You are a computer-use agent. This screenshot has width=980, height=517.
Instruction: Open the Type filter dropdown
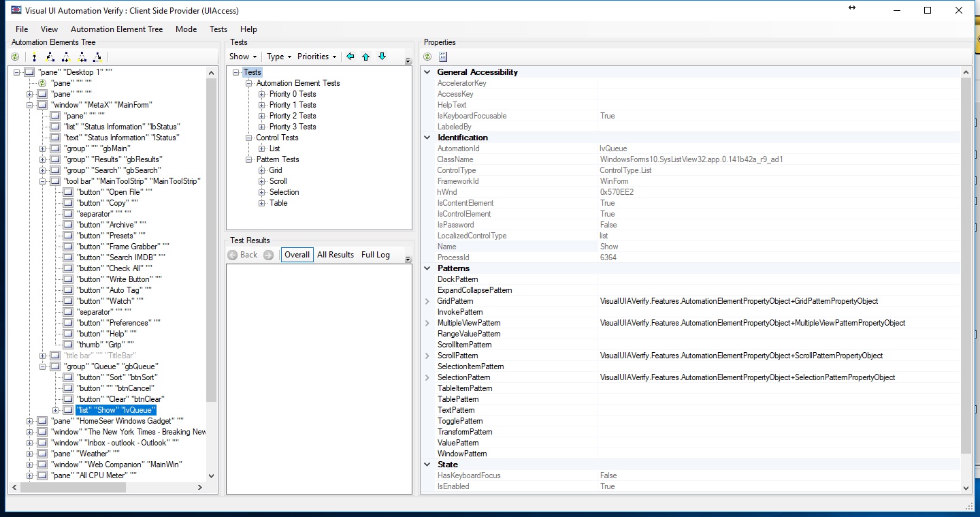tap(278, 57)
